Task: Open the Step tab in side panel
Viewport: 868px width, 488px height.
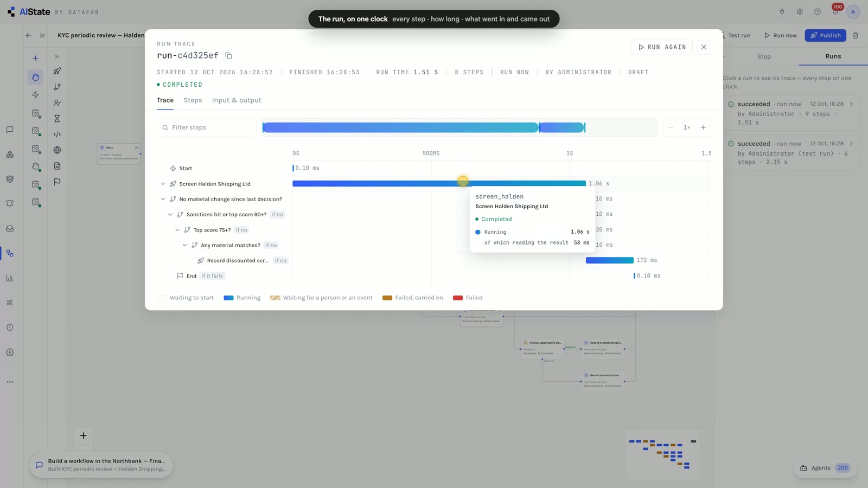Action: (763, 56)
